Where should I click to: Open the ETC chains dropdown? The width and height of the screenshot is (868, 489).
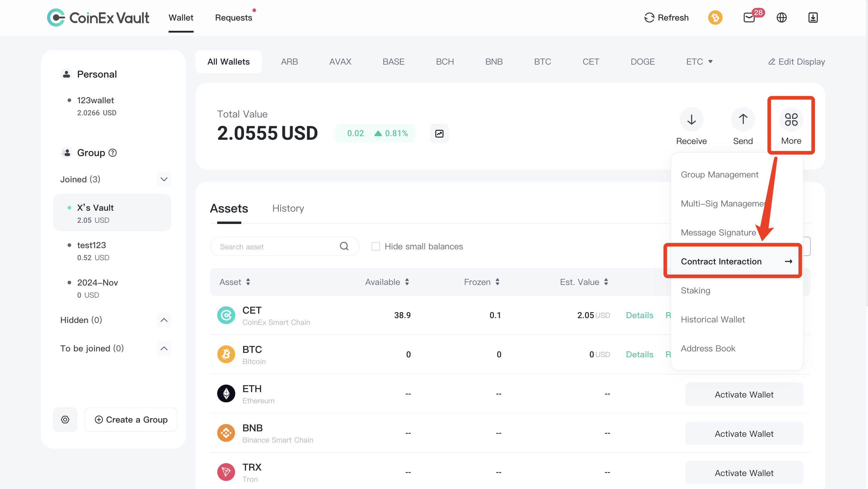click(699, 62)
